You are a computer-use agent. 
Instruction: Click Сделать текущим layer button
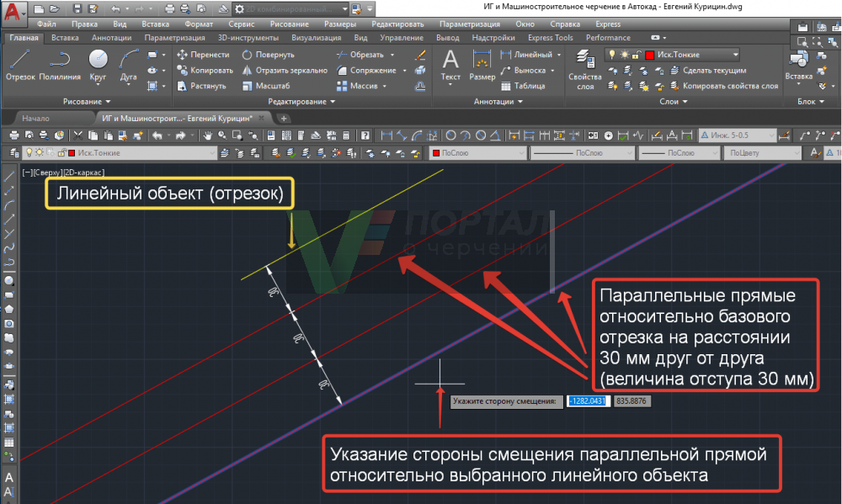[x=709, y=71]
